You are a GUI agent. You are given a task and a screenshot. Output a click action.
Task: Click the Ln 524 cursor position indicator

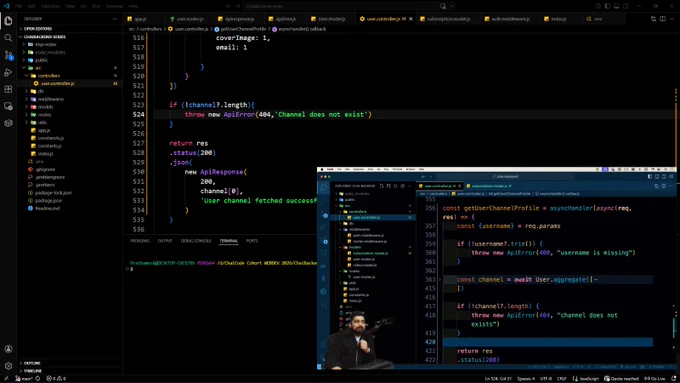497,379
